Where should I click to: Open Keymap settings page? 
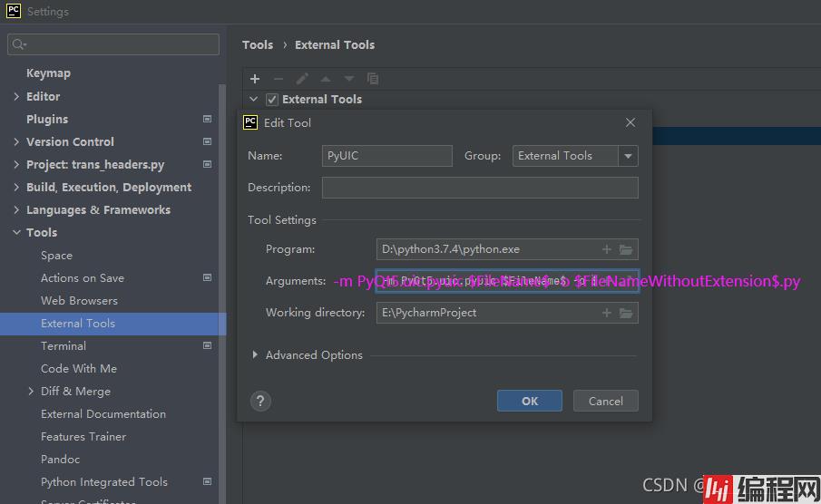click(x=48, y=73)
